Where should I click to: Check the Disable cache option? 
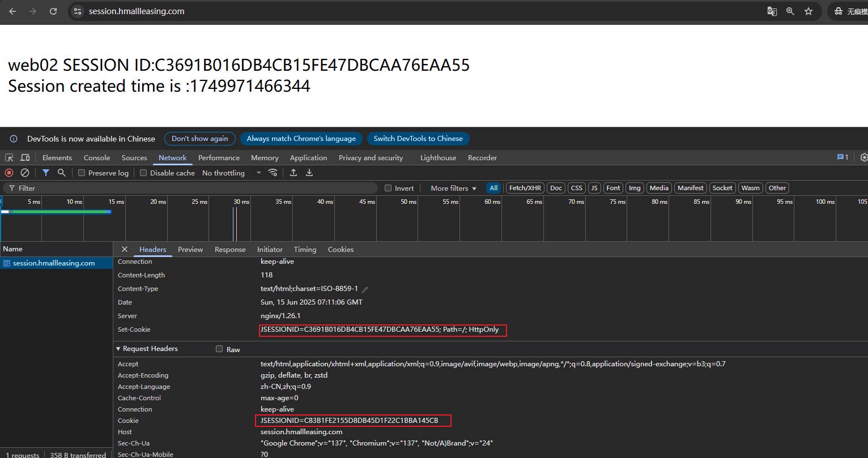coord(143,173)
